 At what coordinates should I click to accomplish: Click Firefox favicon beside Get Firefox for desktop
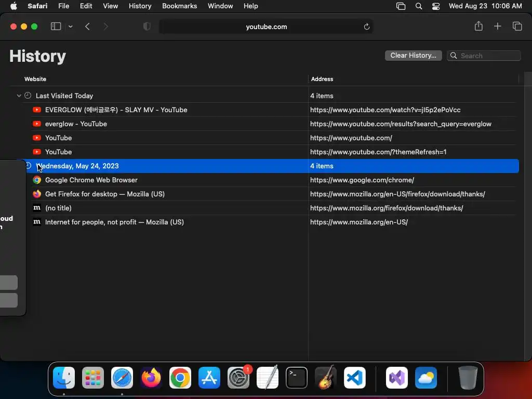tap(37, 194)
